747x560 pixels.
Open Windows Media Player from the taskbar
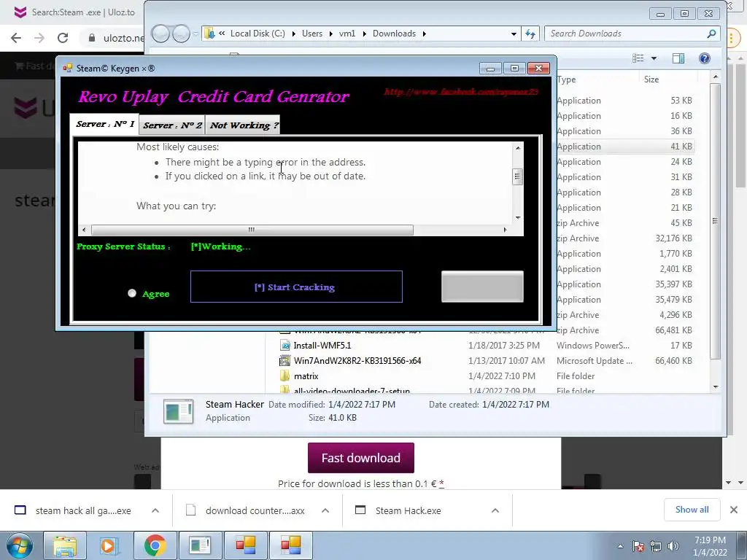109,545
